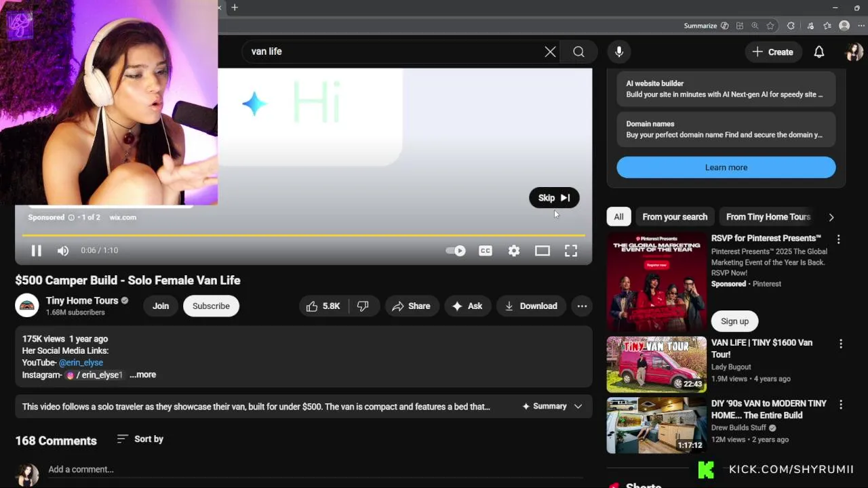The width and height of the screenshot is (868, 488).
Task: Share the video
Action: (412, 306)
